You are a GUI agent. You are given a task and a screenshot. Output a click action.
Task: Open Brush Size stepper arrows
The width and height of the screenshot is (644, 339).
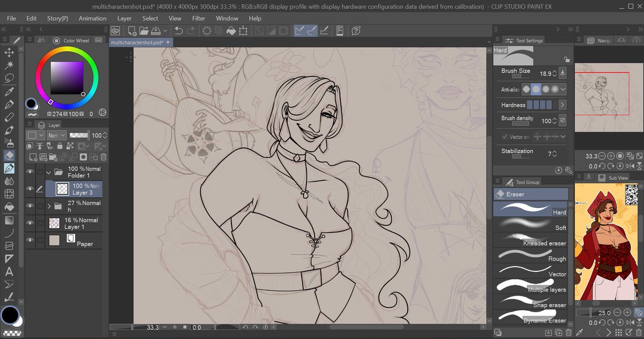(x=554, y=73)
